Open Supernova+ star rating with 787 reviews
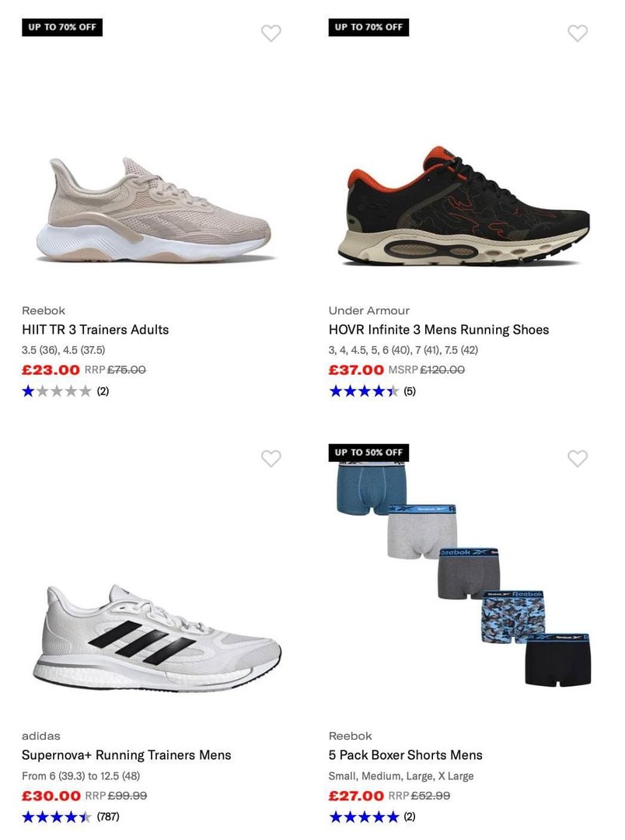 [71, 817]
